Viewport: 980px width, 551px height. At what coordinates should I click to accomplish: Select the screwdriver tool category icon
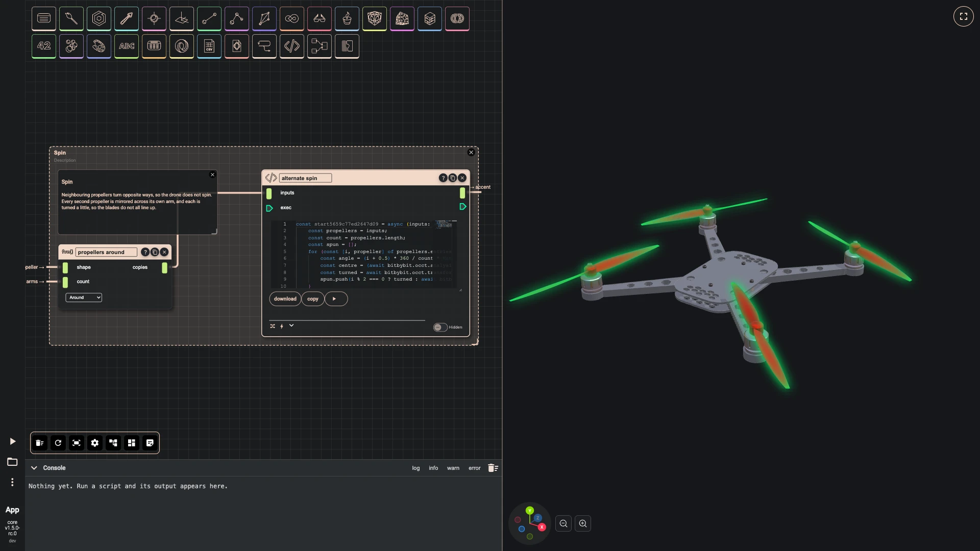(x=127, y=19)
